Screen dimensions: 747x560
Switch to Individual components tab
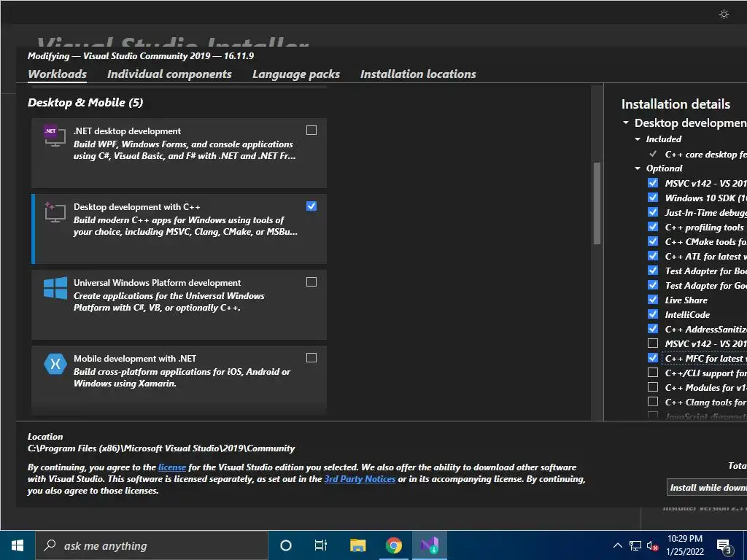click(x=169, y=74)
